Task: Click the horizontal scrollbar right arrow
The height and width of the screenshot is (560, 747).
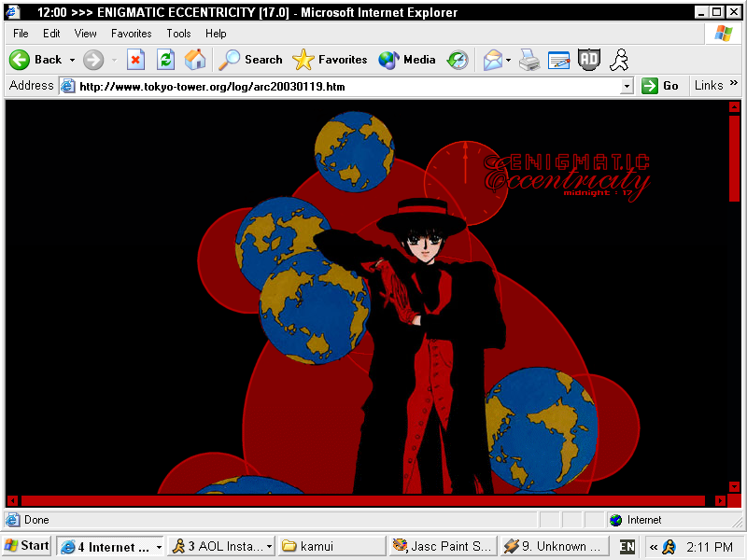Action: (x=720, y=501)
